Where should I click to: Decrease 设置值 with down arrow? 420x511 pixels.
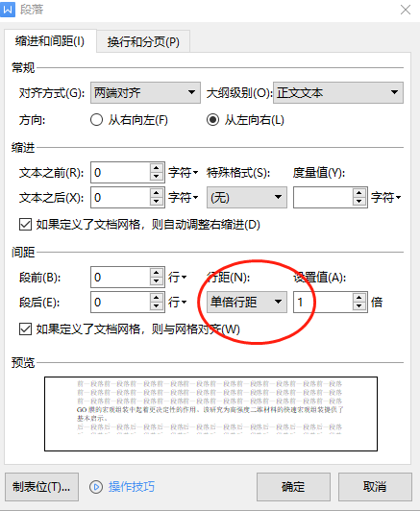click(x=359, y=306)
